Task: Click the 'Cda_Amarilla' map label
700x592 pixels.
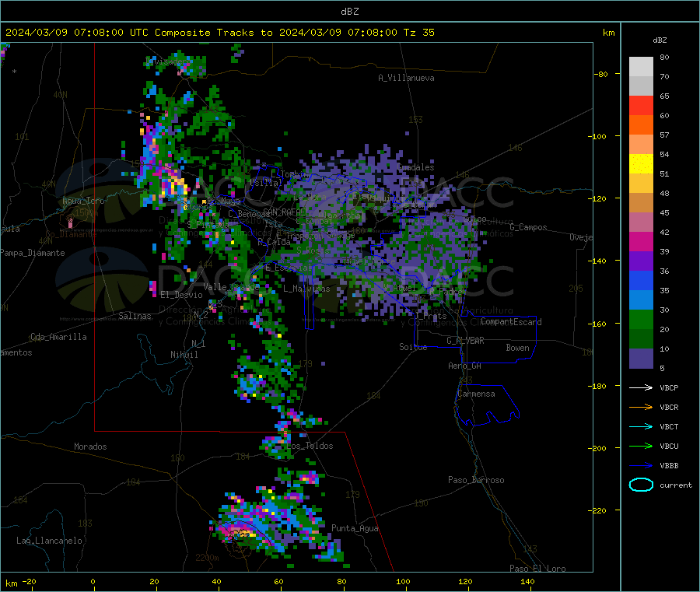Action: (58, 337)
